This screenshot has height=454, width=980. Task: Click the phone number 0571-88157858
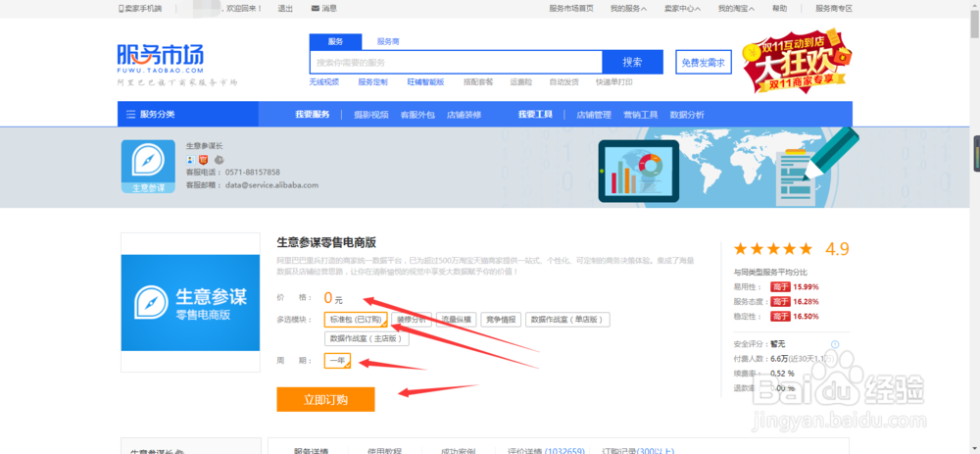pyautogui.click(x=253, y=172)
